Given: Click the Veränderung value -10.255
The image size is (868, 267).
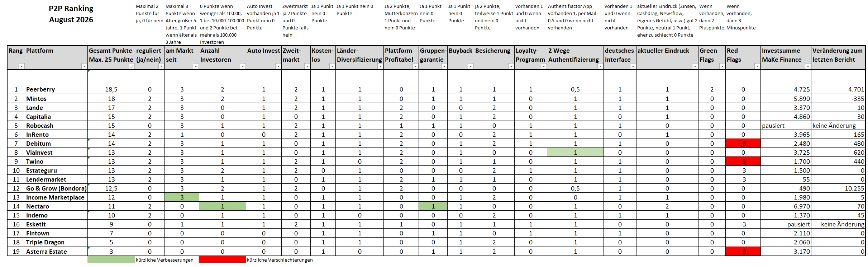Looking at the screenshot, I should [853, 188].
